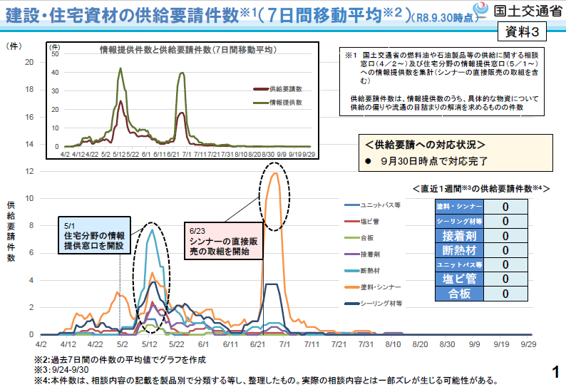
Task: Click the 供給要請数 legend entry in inset chart
Action: pos(278,89)
